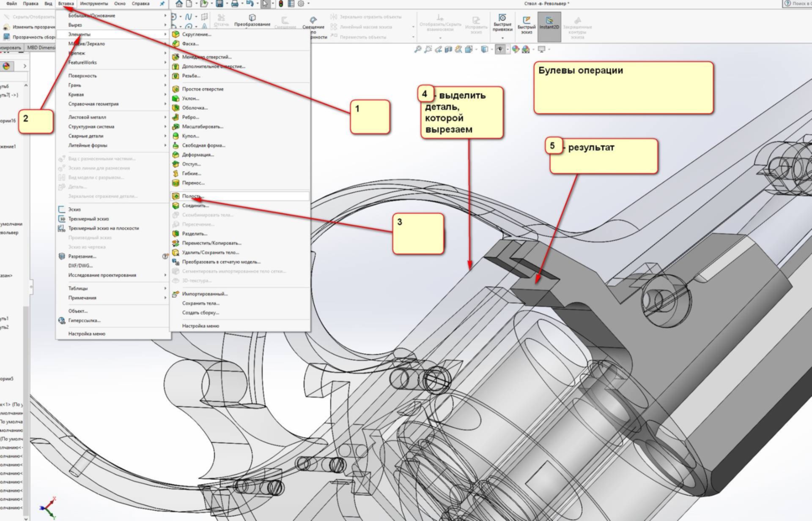
Task: Select Менеджер отверстий... entry
Action: (x=240, y=57)
